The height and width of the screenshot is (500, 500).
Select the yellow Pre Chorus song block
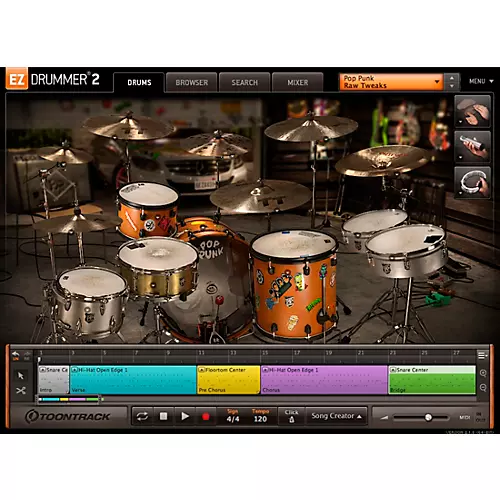(229, 380)
